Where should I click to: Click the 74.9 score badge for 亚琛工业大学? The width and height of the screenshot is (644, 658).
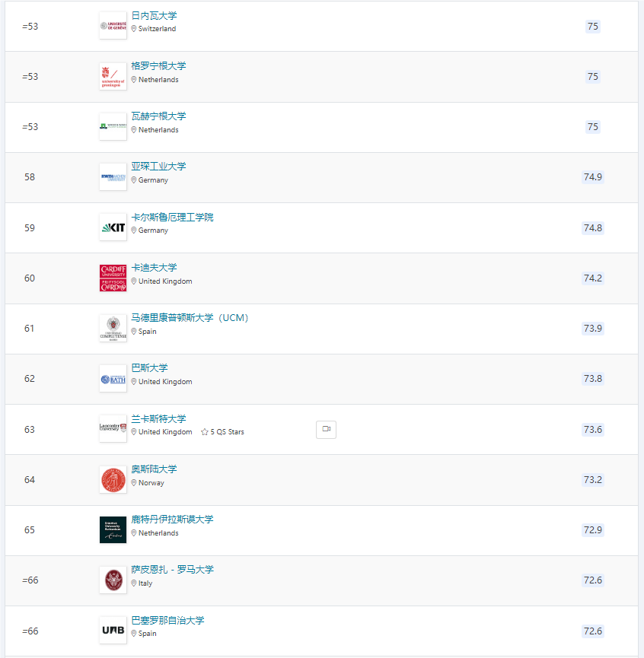click(x=593, y=177)
